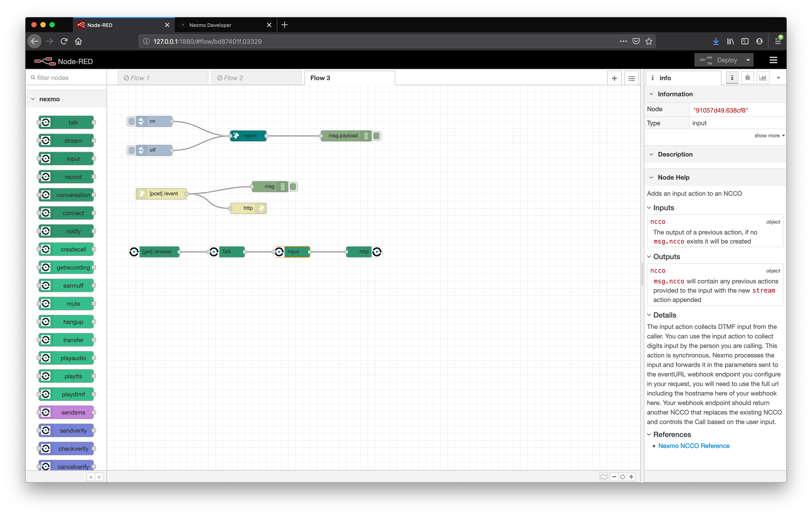The image size is (812, 516).
Task: Open the Node-RED main menu
Action: pyautogui.click(x=773, y=60)
